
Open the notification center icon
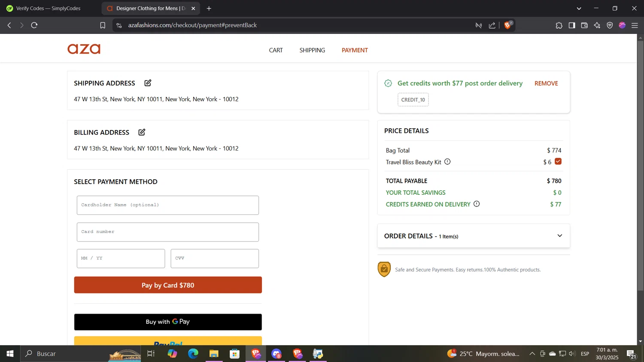point(632,354)
